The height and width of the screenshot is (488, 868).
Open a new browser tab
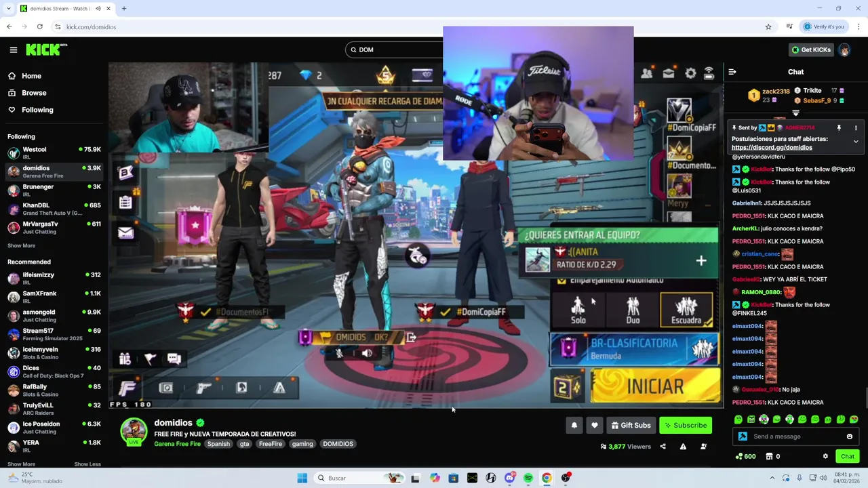pyautogui.click(x=124, y=8)
